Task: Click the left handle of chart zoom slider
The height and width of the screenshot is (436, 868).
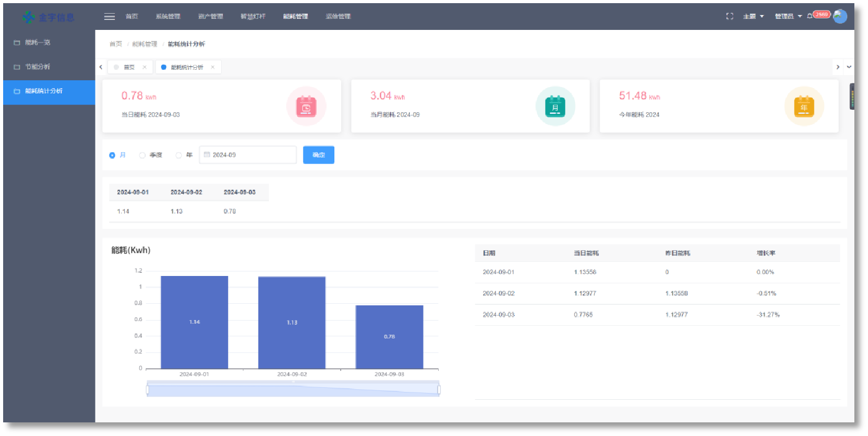Action: tap(147, 389)
